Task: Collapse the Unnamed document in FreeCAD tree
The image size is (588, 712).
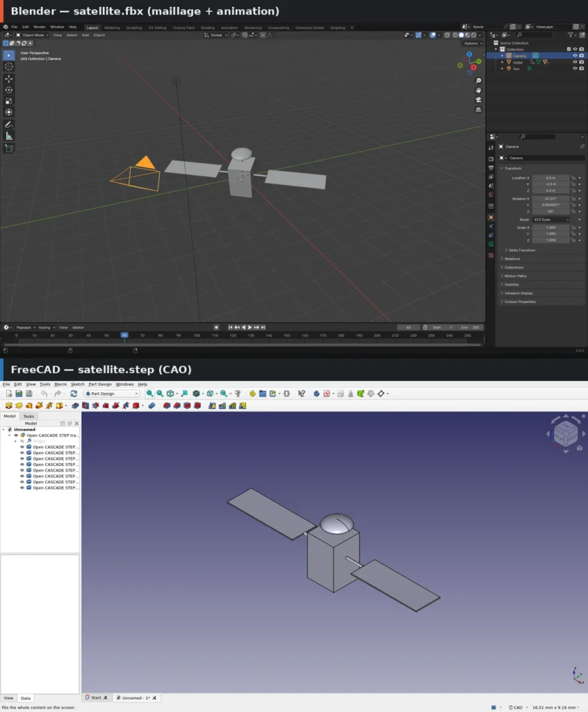Action: tap(3, 429)
